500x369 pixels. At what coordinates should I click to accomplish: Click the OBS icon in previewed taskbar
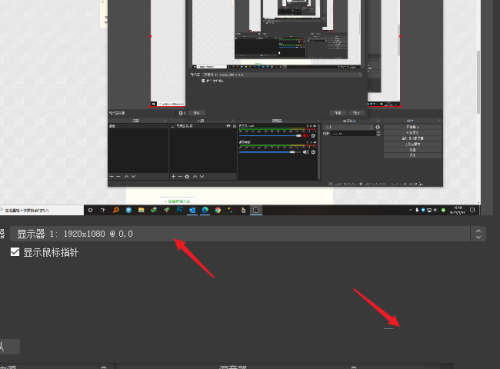(x=256, y=210)
